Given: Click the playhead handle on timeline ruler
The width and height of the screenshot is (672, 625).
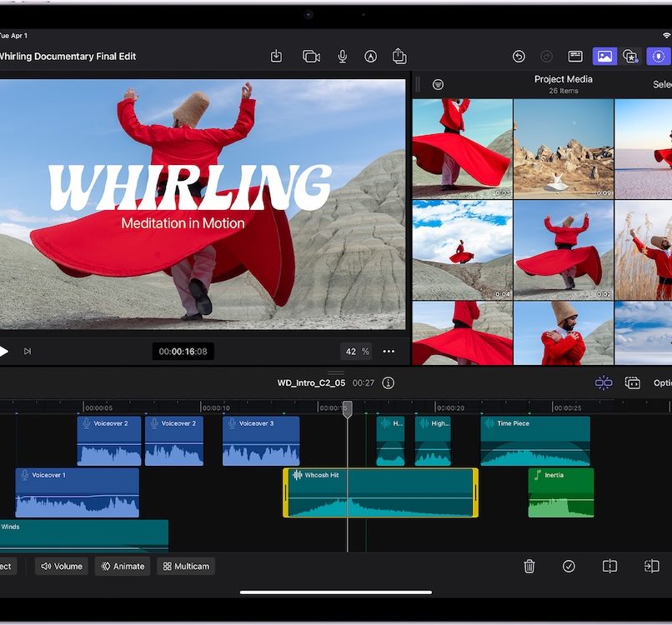Looking at the screenshot, I should point(348,408).
